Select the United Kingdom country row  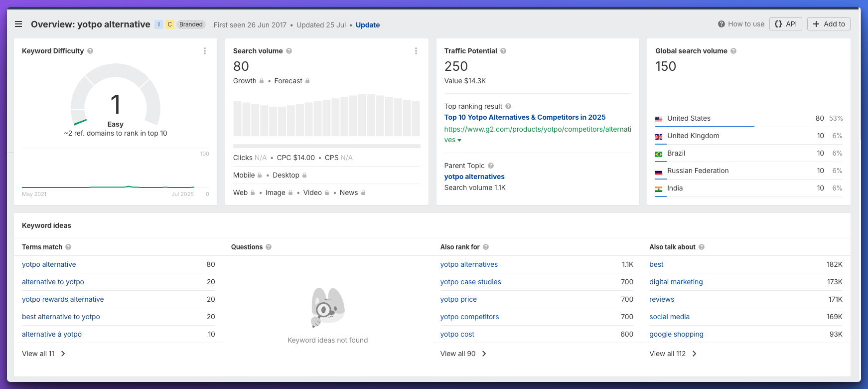point(749,136)
